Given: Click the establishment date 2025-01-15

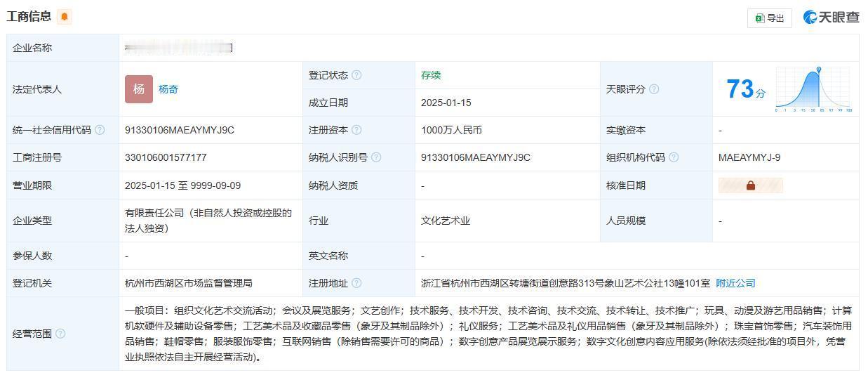Looking at the screenshot, I should point(446,103).
